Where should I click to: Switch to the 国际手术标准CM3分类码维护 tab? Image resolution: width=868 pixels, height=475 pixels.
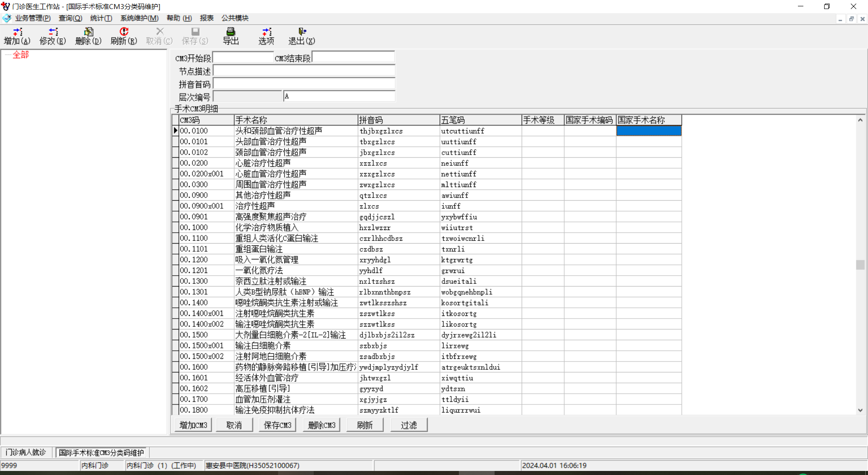(101, 452)
